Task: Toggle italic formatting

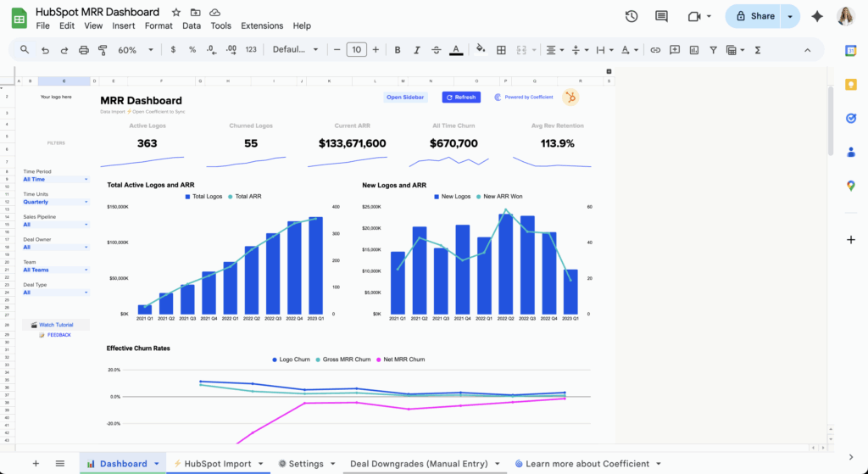Action: 417,50
